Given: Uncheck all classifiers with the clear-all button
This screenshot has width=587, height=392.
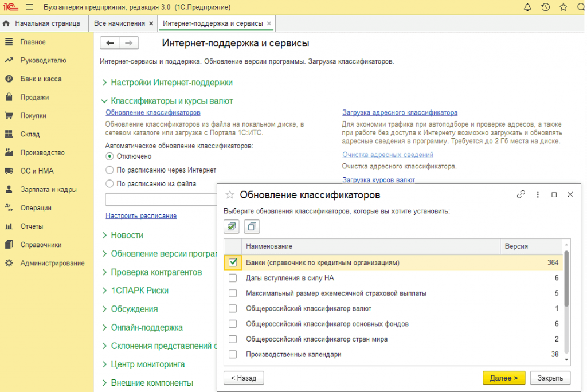Looking at the screenshot, I should (252, 226).
